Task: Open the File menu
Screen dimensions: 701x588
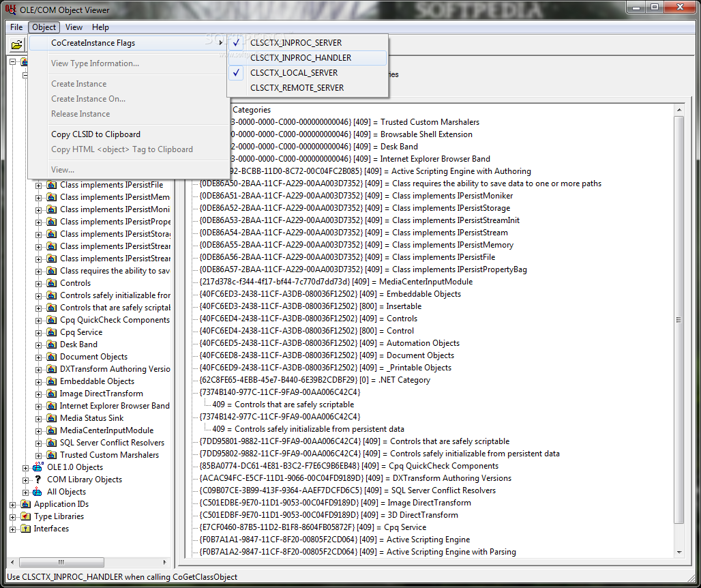Action: [16, 27]
